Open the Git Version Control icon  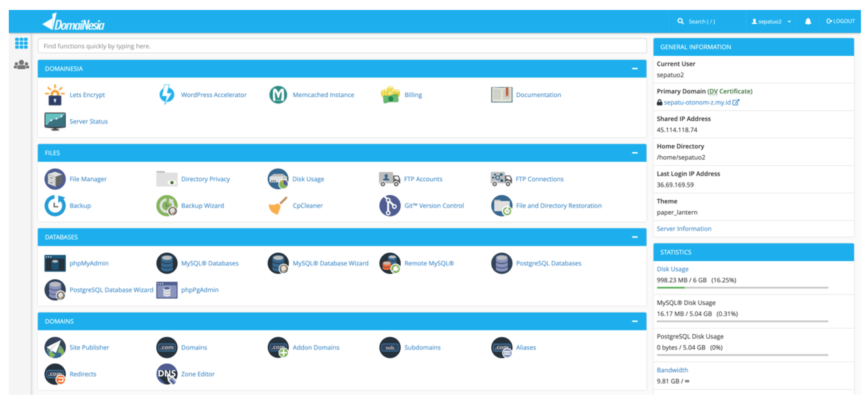point(390,206)
